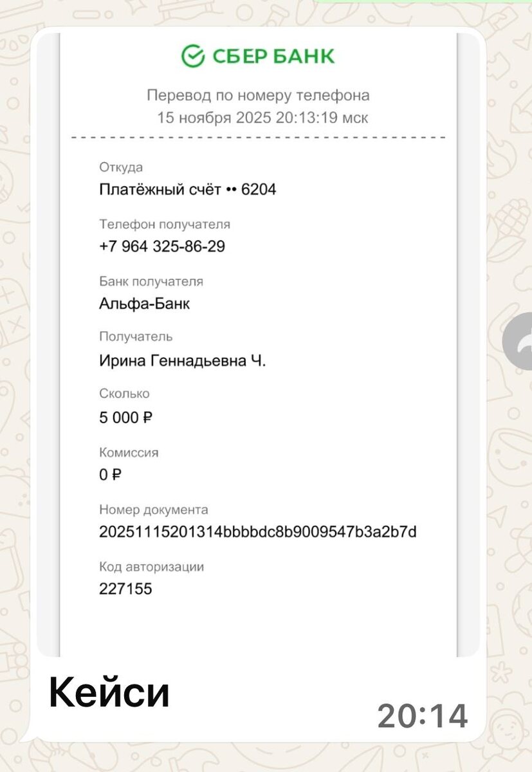532x772 pixels.
Task: Tap the Платёжный счёт •• 6204 line
Action: (x=188, y=190)
